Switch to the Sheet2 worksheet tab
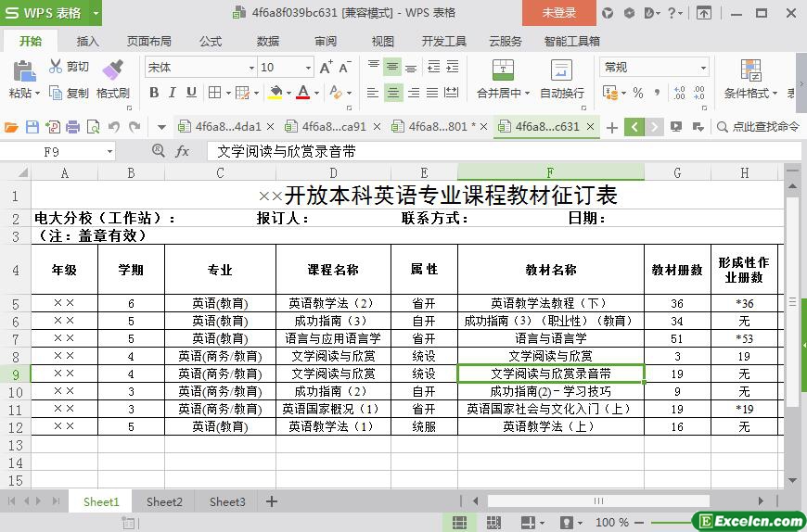807x532 pixels. [x=164, y=501]
